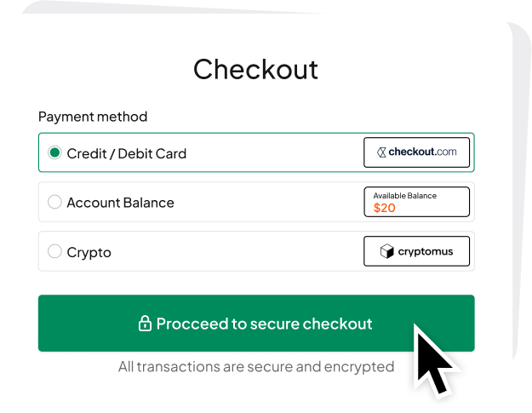Click the Account Balance label text
This screenshot has height=413, width=532.
click(120, 203)
